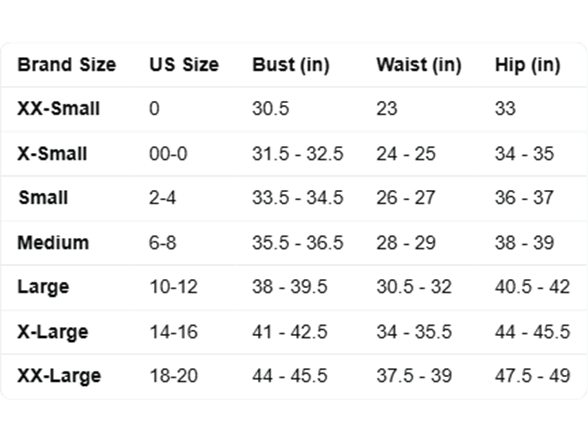Select the Large brand size label
Viewport: 588px width, 441px height.
pos(44,287)
